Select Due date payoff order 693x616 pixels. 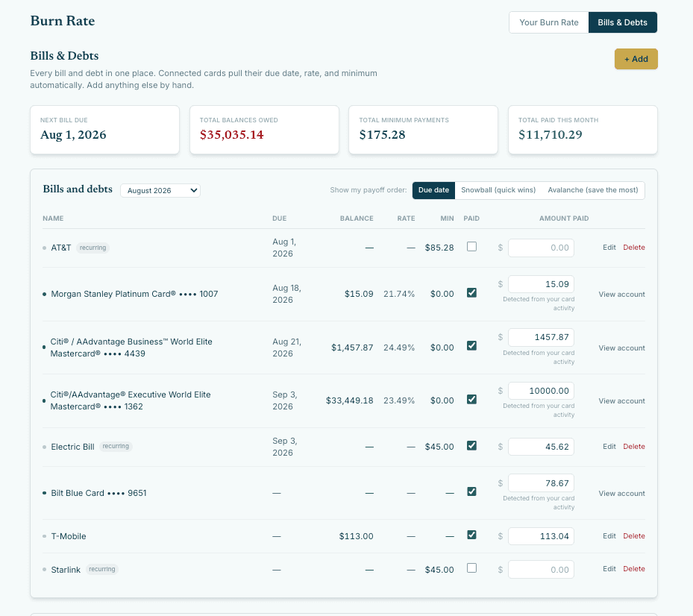point(433,190)
